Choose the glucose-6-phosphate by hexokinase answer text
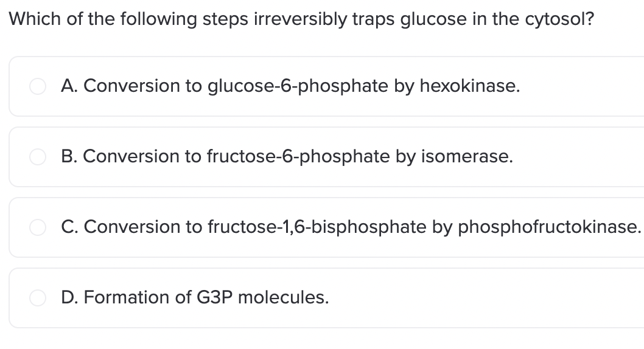644x349 pixels. coord(290,86)
